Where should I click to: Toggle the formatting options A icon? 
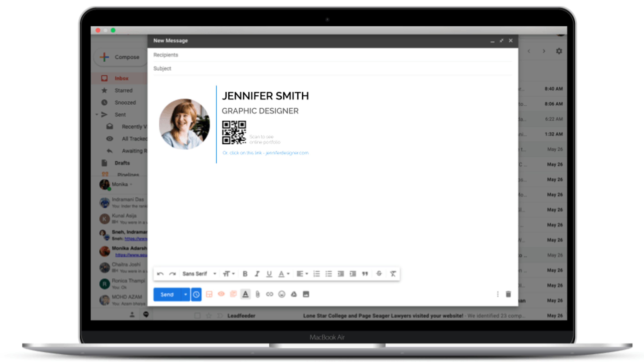[x=246, y=294]
